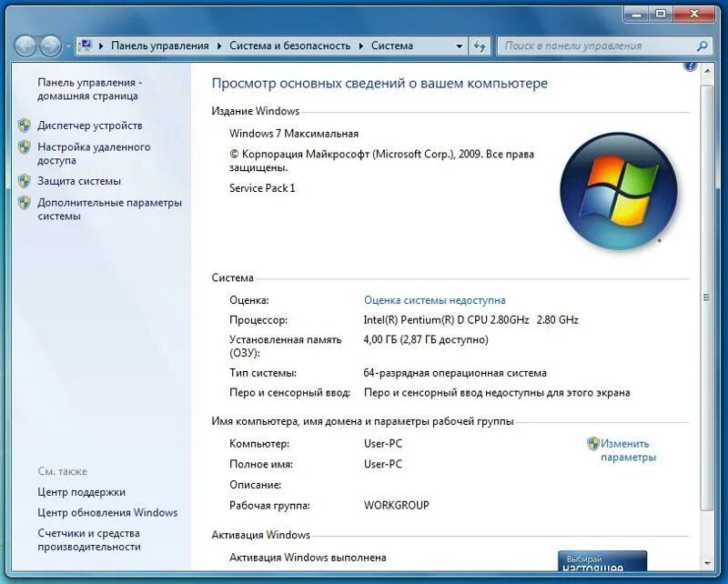The height and width of the screenshot is (584, 728).
Task: Click 4,00 ГБ memory value
Action: coord(426,340)
